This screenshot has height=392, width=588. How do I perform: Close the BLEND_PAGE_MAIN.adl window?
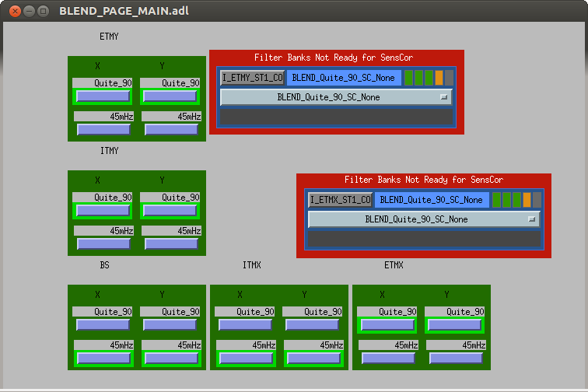pos(15,11)
